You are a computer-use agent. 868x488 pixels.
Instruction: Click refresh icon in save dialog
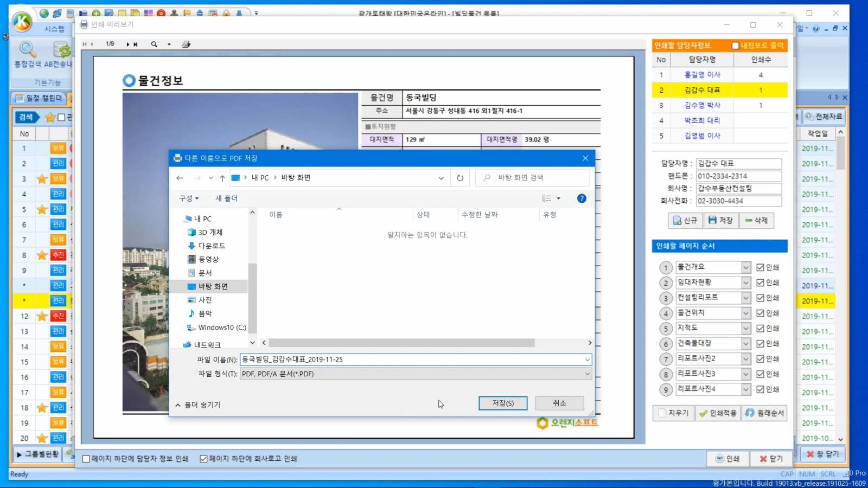click(x=460, y=178)
